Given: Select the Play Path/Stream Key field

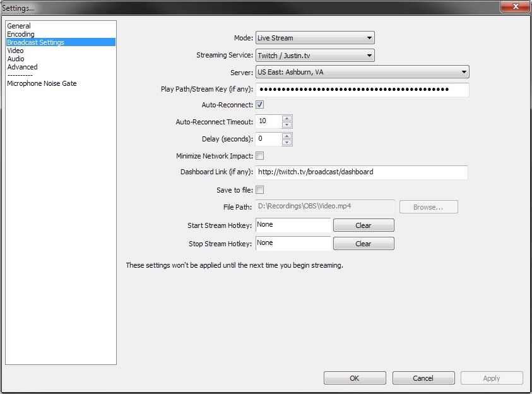Looking at the screenshot, I should (x=360, y=90).
